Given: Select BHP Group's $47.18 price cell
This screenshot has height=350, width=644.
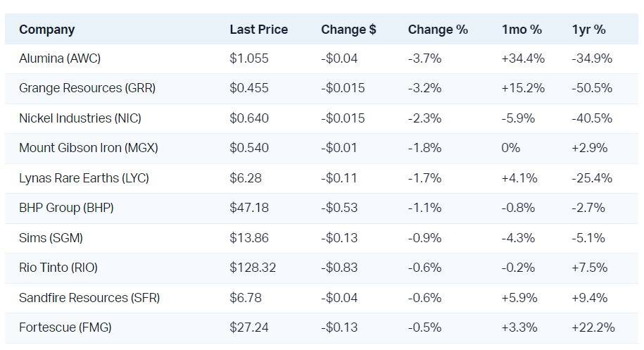Looking at the screenshot, I should click(x=249, y=208).
